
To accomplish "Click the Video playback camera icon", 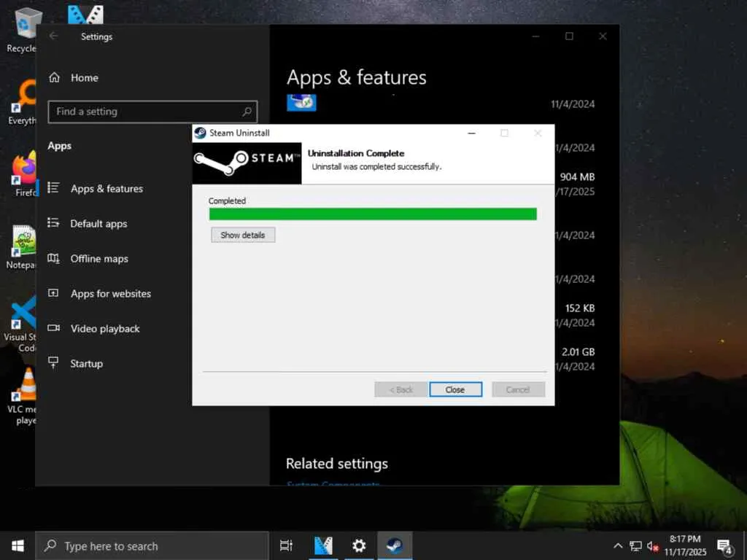I will tap(54, 328).
